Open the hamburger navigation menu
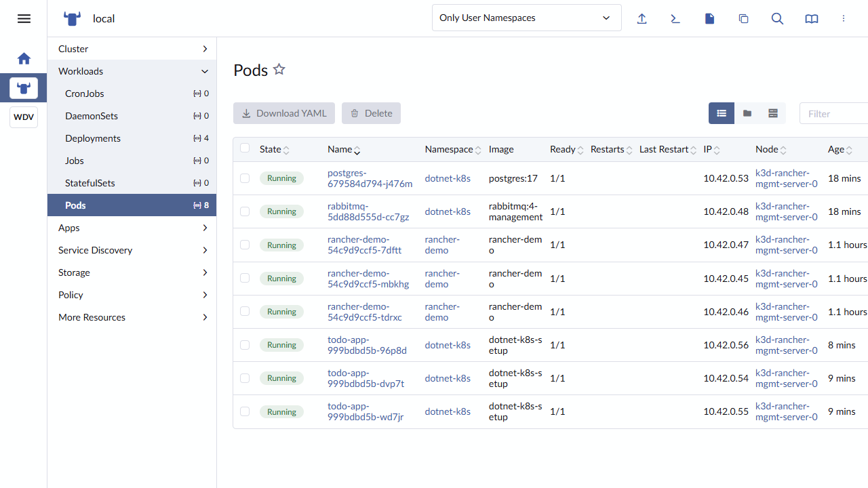Screen dimensions: 868x488 point(24,18)
